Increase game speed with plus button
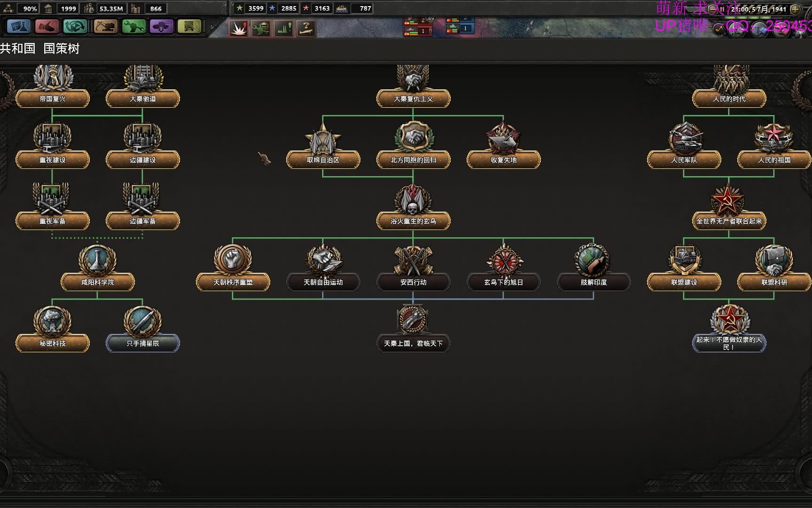The height and width of the screenshot is (508, 812). [795, 9]
